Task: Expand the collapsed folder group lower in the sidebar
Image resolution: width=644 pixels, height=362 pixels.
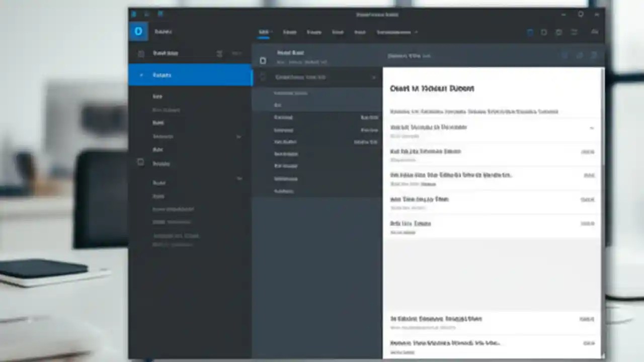Action: pyautogui.click(x=239, y=178)
